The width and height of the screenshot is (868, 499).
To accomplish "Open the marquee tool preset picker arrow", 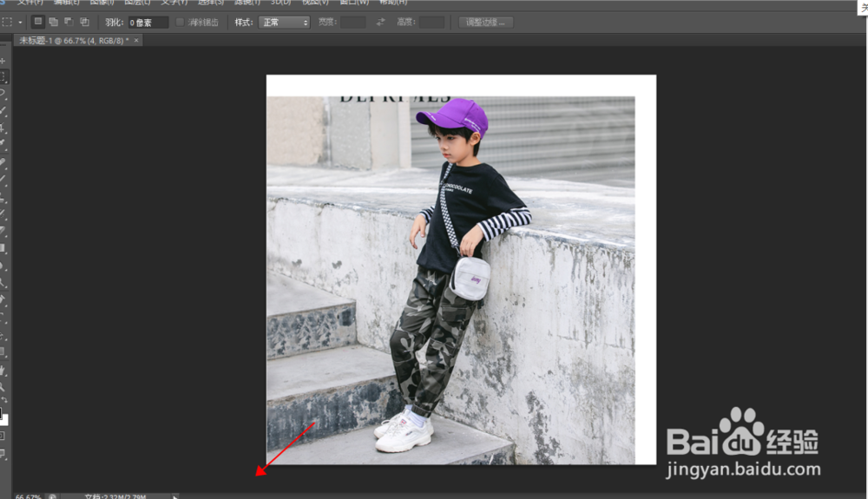I will click(x=21, y=23).
